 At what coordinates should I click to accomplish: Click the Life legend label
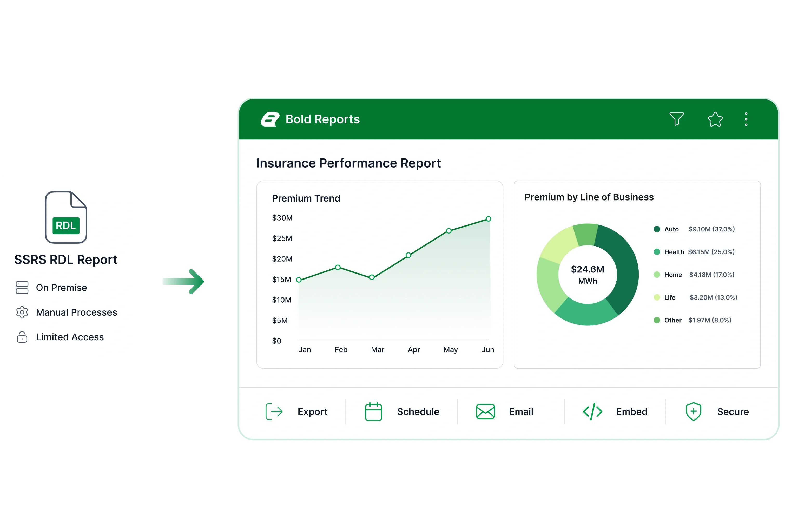(670, 297)
